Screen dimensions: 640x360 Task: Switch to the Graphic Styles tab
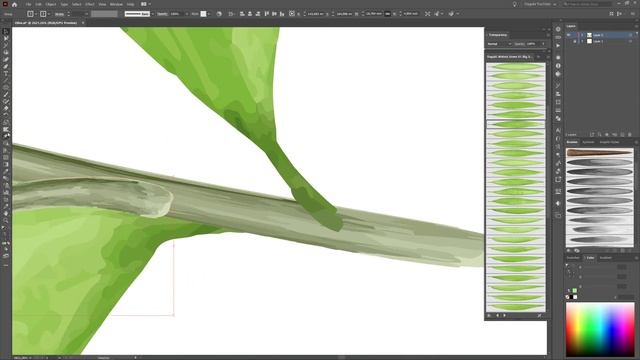coord(609,142)
